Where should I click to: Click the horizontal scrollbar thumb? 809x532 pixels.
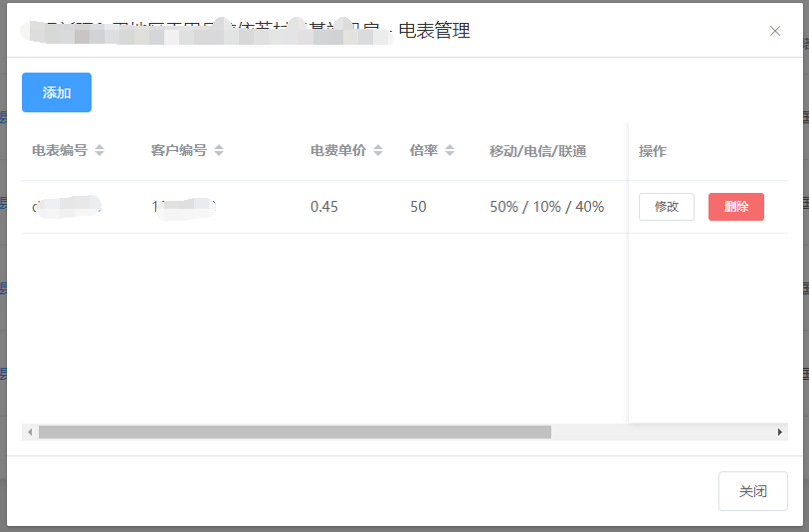(295, 433)
